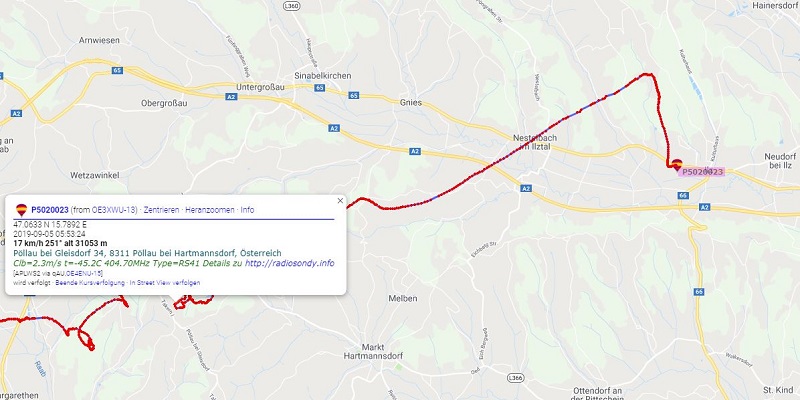Click the balloon marker on the map
Viewport: 800px width, 400px height.
[677, 164]
